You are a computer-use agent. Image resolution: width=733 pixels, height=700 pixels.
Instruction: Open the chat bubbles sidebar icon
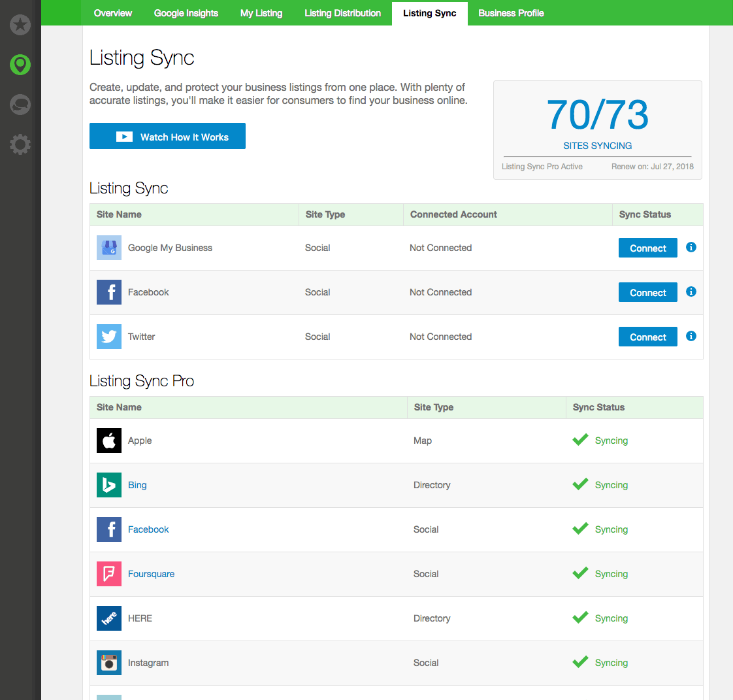click(x=20, y=105)
